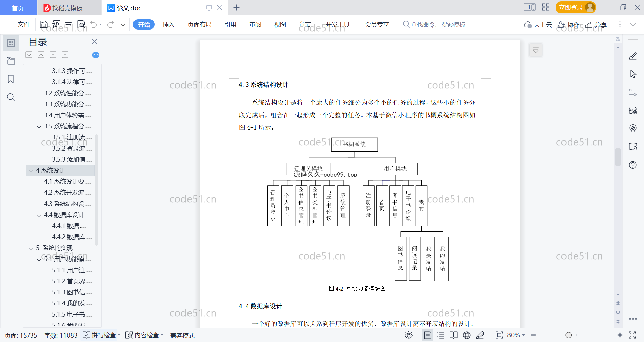The image size is (644, 342).
Task: Click the Print icon
Action: 69,24
